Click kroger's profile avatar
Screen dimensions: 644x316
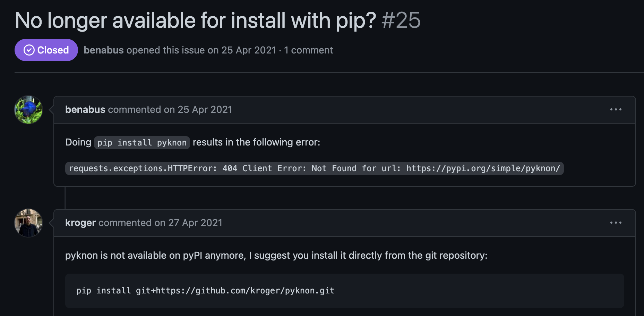click(x=28, y=223)
